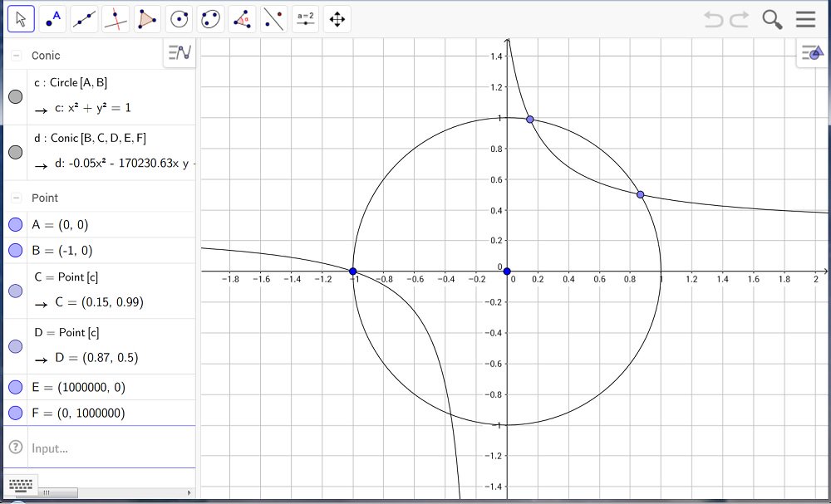Select the Reflect about Line tool
This screenshot has width=831, height=504.
(274, 20)
